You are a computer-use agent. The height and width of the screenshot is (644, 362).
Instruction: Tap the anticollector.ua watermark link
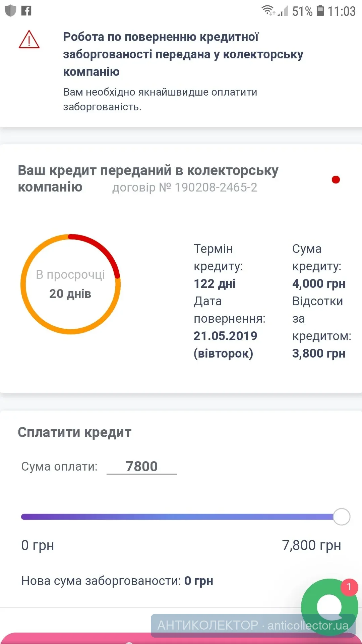pyautogui.click(x=253, y=625)
